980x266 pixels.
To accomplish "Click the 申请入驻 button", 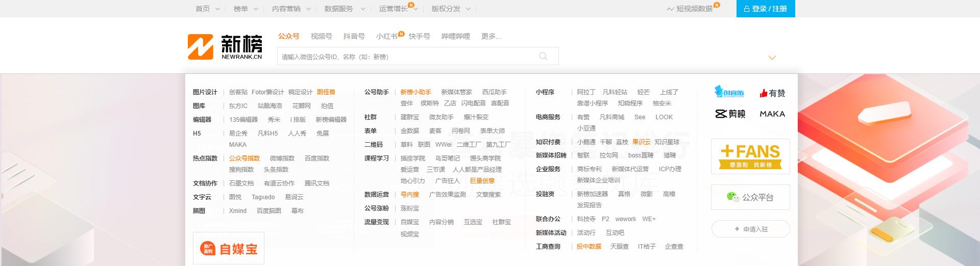I will point(750,229).
